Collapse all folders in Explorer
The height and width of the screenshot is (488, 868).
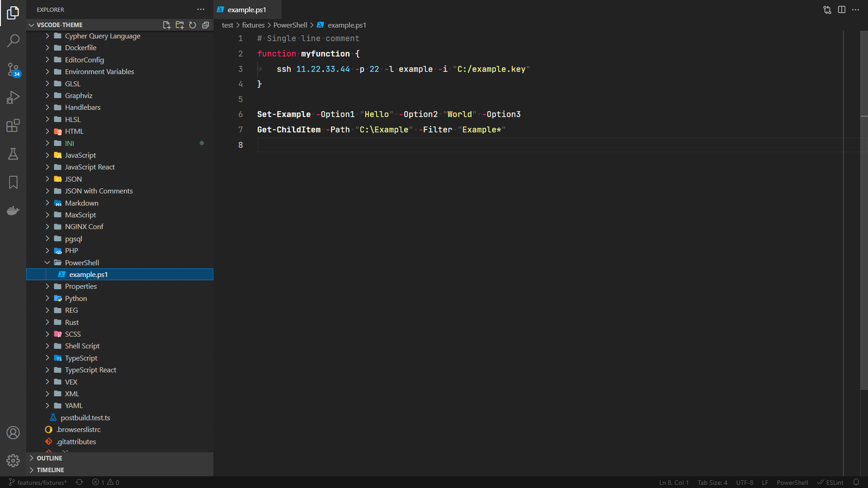(206, 25)
